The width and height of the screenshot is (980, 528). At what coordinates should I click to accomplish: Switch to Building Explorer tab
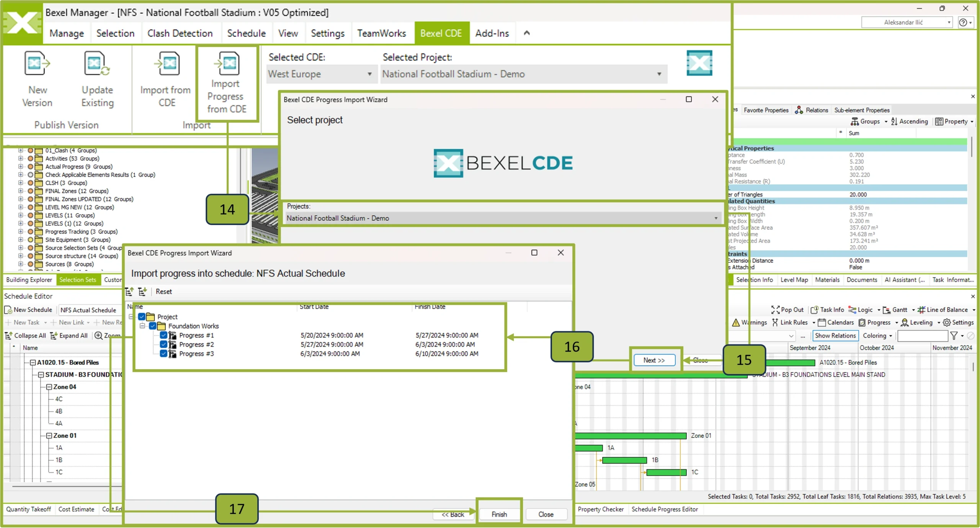(29, 280)
